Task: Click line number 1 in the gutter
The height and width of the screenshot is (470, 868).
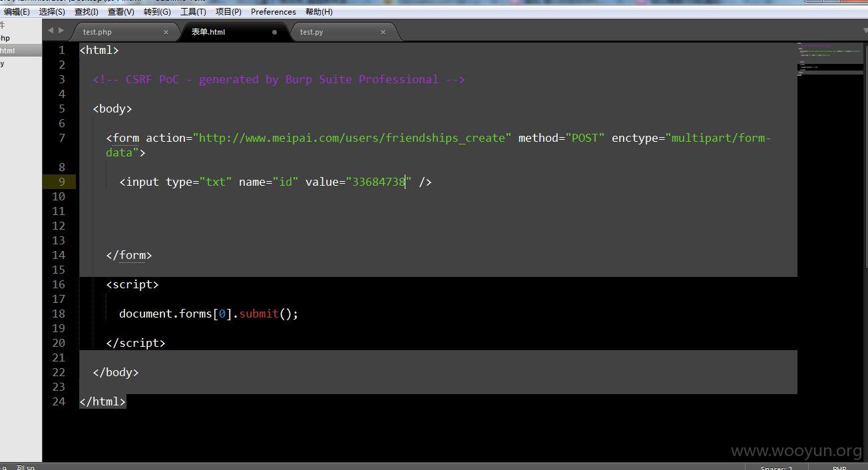Action: click(62, 50)
